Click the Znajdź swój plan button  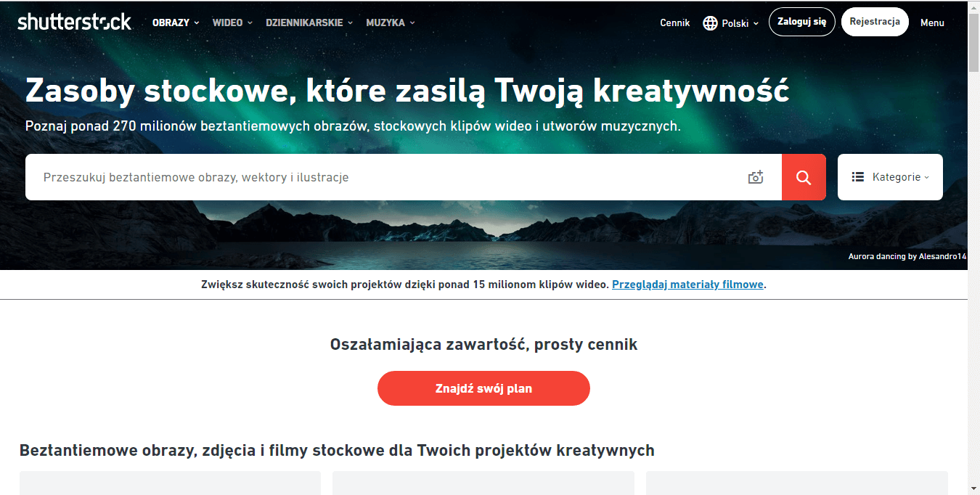(483, 388)
